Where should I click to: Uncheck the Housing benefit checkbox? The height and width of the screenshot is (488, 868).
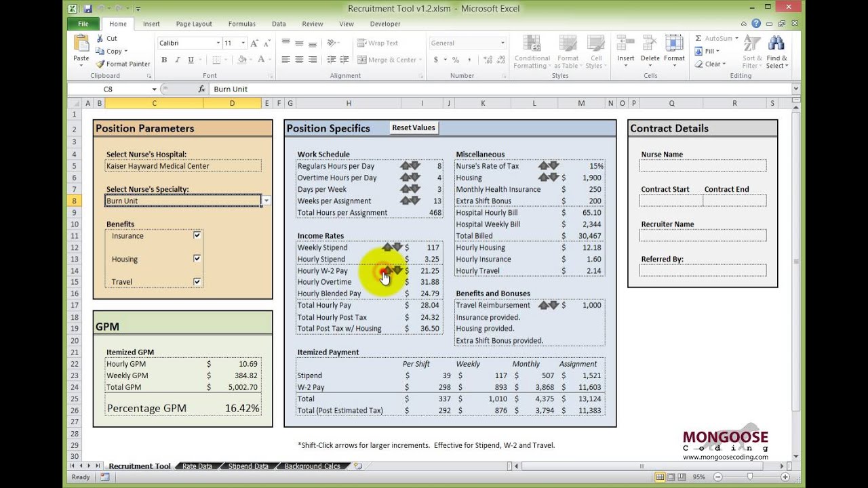pos(197,258)
